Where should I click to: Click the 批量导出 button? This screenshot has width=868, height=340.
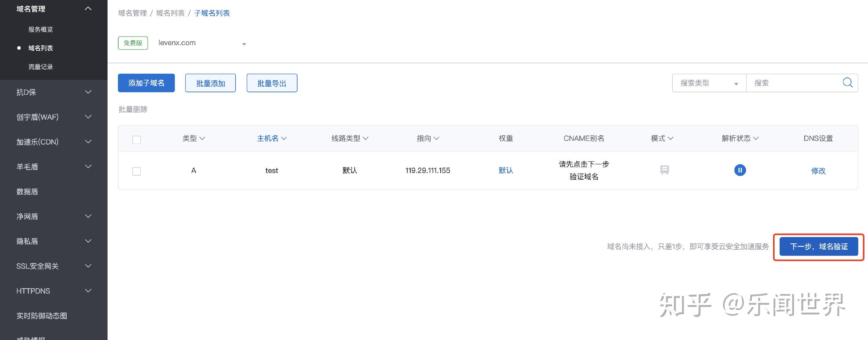[x=272, y=83]
